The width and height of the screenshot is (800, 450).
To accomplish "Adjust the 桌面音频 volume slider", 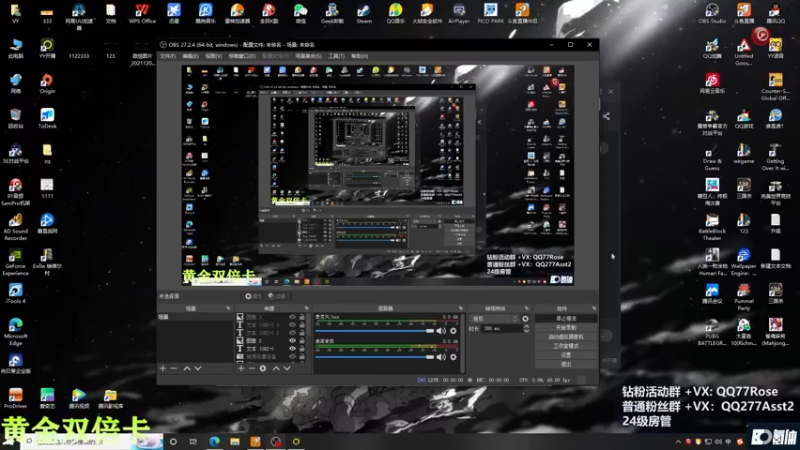I will 374,357.
